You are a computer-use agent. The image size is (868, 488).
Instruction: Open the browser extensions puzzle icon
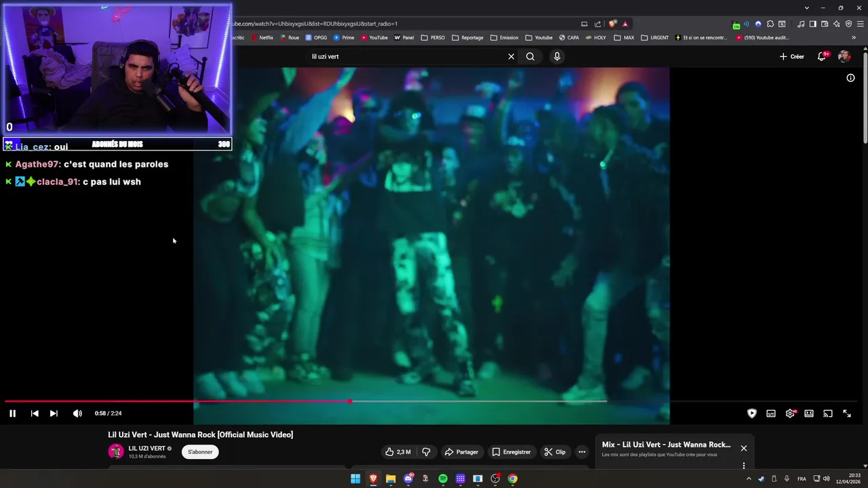[x=770, y=24]
